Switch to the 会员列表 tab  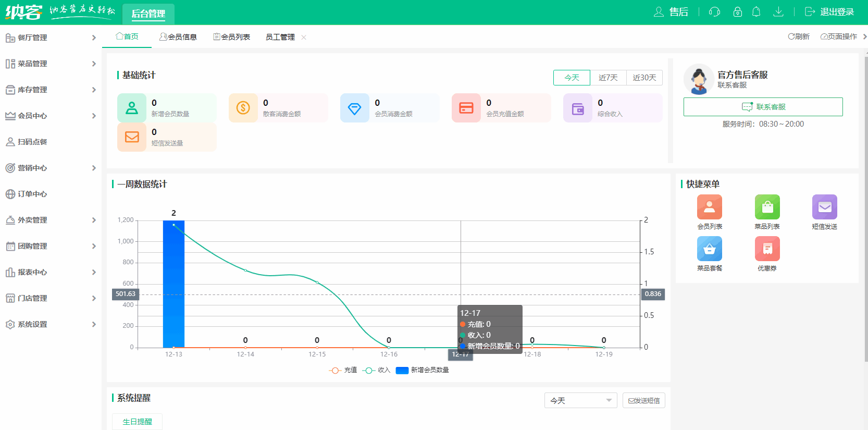[x=232, y=37]
